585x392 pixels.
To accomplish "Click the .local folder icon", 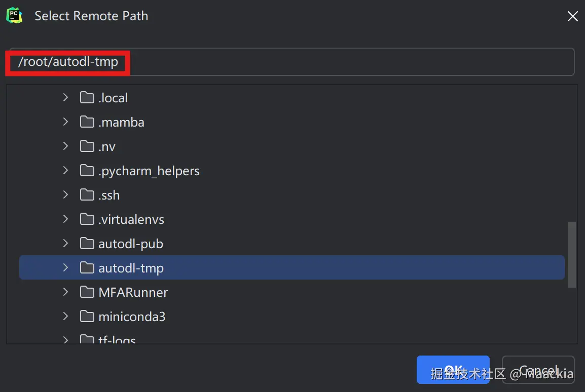I will tap(87, 97).
